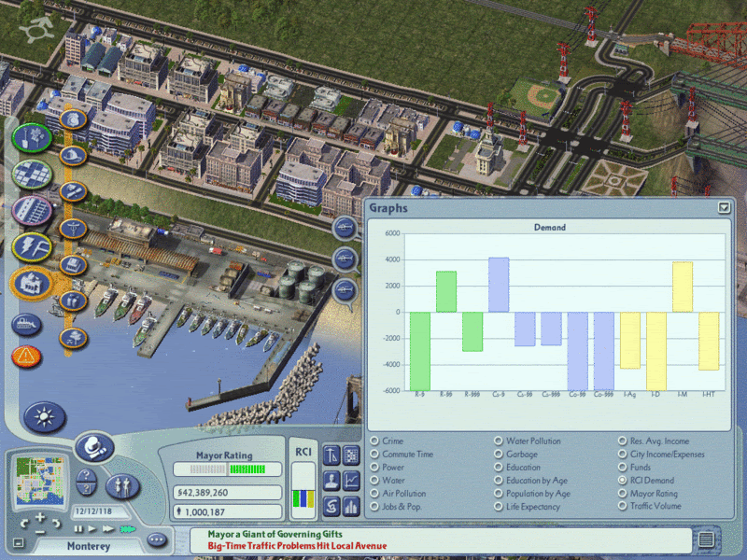
Task: Select the Crime graph radio button
Action: [x=374, y=441]
